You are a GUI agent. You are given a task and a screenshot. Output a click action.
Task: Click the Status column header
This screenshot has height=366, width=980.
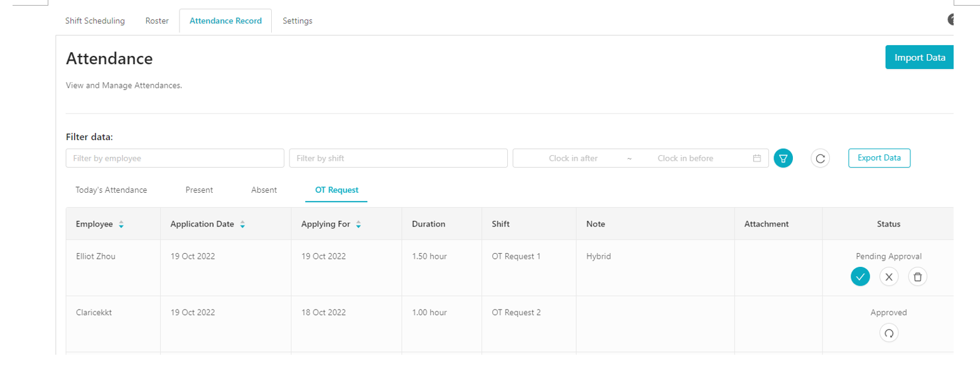click(x=889, y=224)
